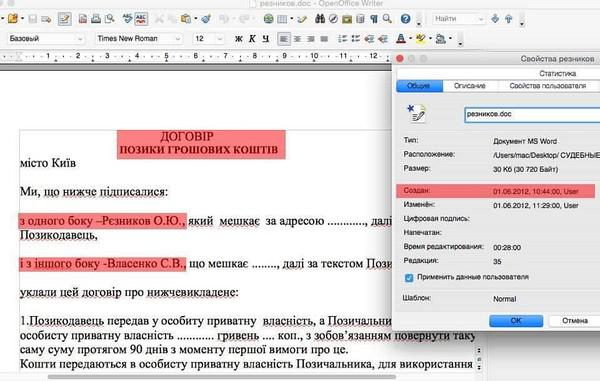Image resolution: width=600 pixels, height=381 pixels.
Task: Toggle underline Ч formatting
Action: [x=266, y=39]
